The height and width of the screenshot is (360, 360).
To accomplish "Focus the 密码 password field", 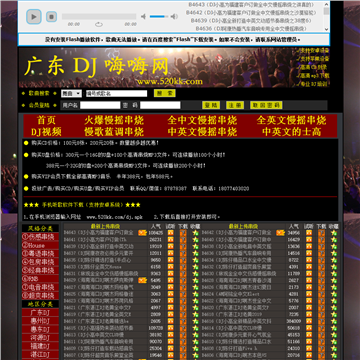I will click(x=160, y=105).
